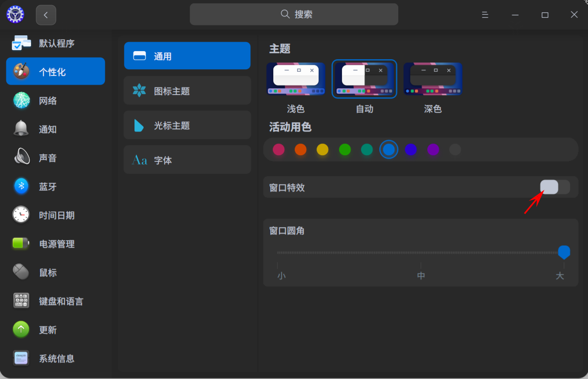Click the 鼠标 sidebar label
The width and height of the screenshot is (588, 379).
(48, 273)
